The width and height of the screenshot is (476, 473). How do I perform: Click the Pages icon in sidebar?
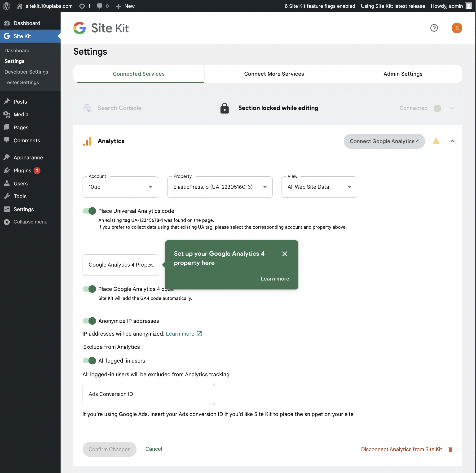coord(7,127)
